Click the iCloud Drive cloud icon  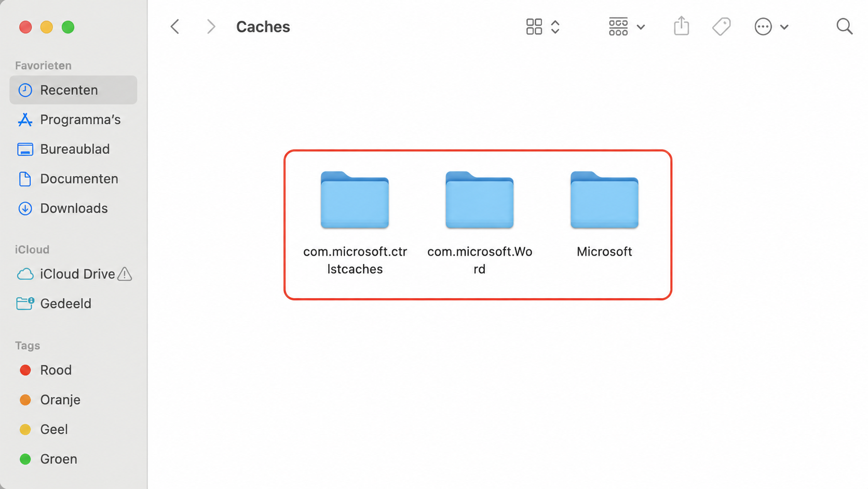pos(25,274)
